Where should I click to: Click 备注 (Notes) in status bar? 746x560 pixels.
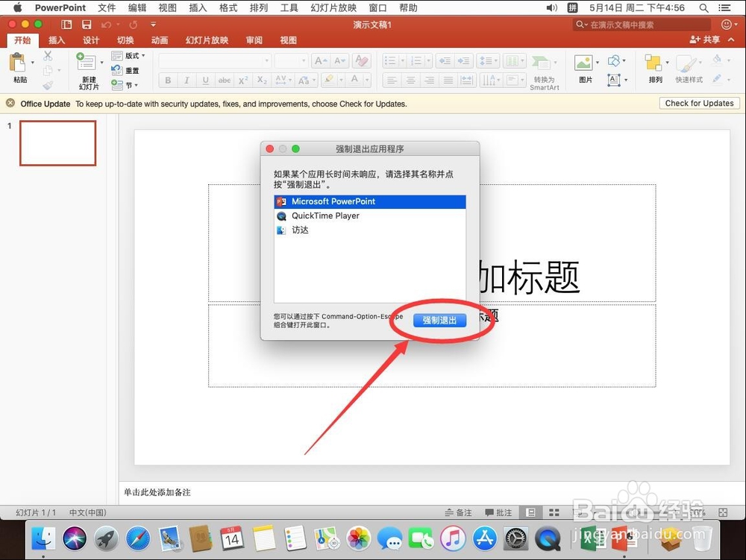[x=459, y=512]
